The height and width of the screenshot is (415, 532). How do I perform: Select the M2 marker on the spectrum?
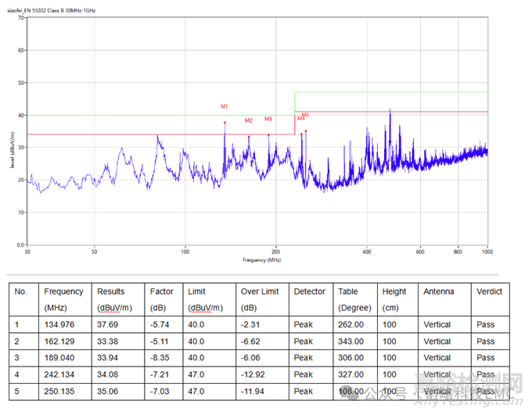point(248,120)
